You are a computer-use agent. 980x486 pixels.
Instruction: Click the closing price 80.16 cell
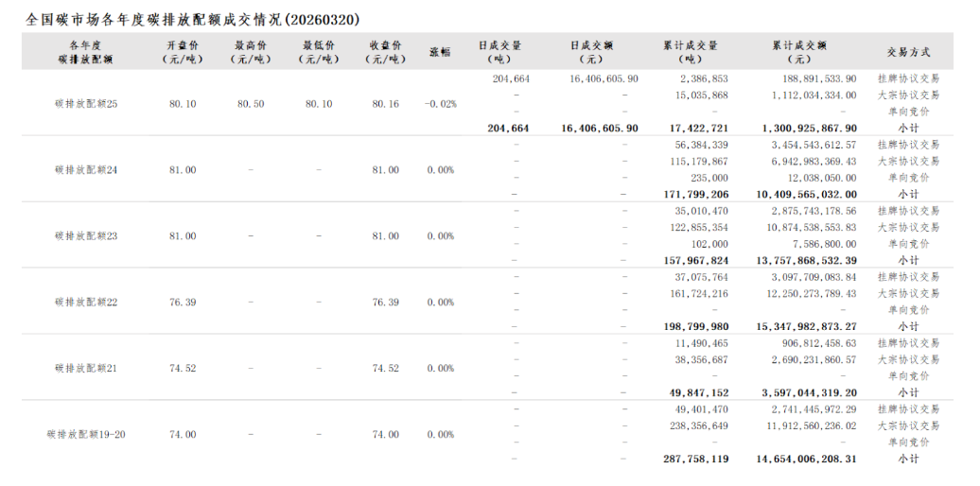pyautogui.click(x=385, y=103)
